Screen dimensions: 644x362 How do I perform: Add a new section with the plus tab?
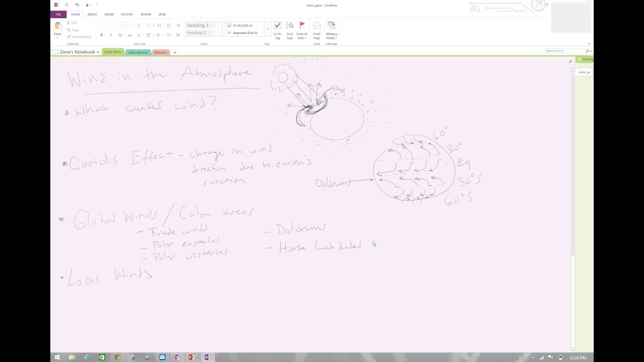[x=175, y=52]
